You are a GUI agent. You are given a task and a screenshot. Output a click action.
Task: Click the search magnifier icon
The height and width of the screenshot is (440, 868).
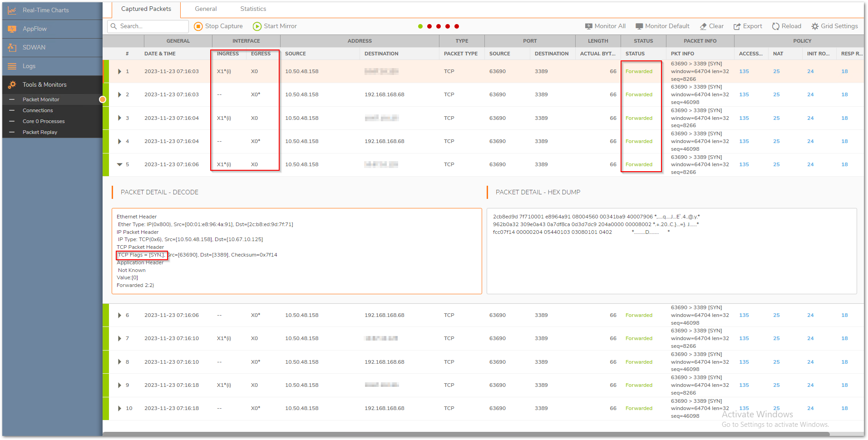pos(113,26)
